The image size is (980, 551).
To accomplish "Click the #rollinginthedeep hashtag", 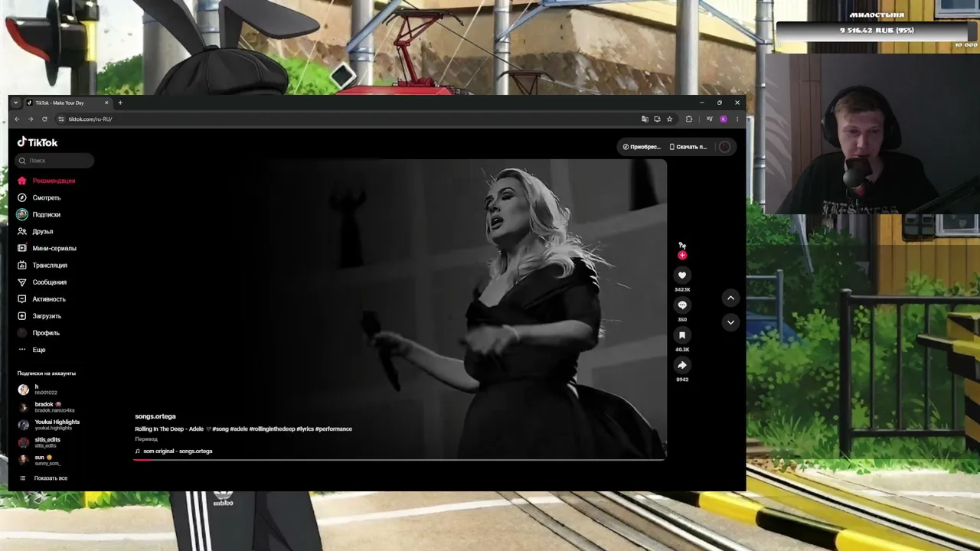I will [273, 429].
